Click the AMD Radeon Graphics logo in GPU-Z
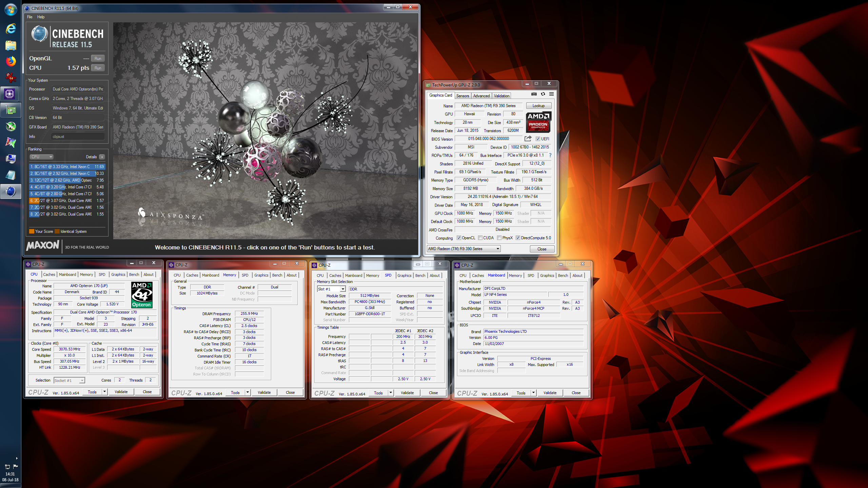The width and height of the screenshot is (868, 488). [538, 122]
